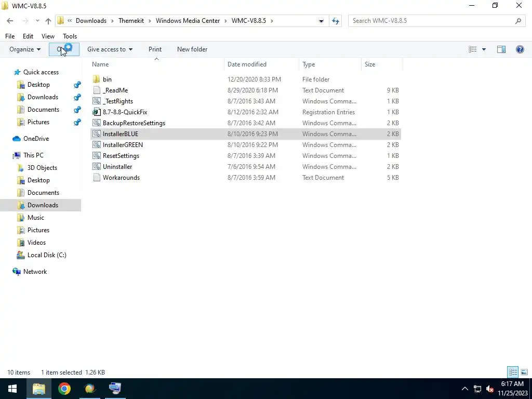Open the View menu
Screen dimensions: 532x399
pyautogui.click(x=48, y=36)
